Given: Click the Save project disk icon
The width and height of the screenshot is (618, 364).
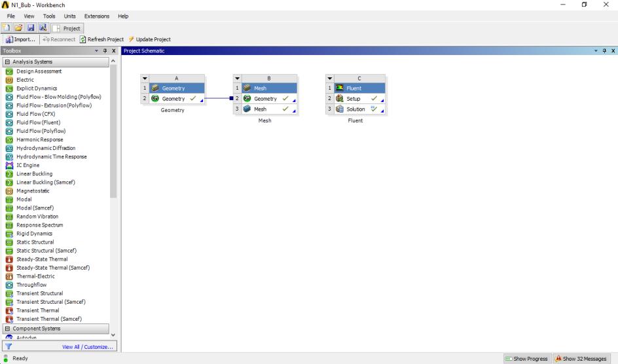Looking at the screenshot, I should 30,28.
